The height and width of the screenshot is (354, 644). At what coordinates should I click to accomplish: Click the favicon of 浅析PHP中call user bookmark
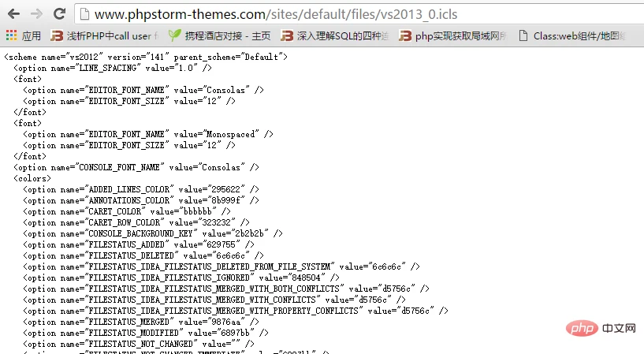point(56,35)
